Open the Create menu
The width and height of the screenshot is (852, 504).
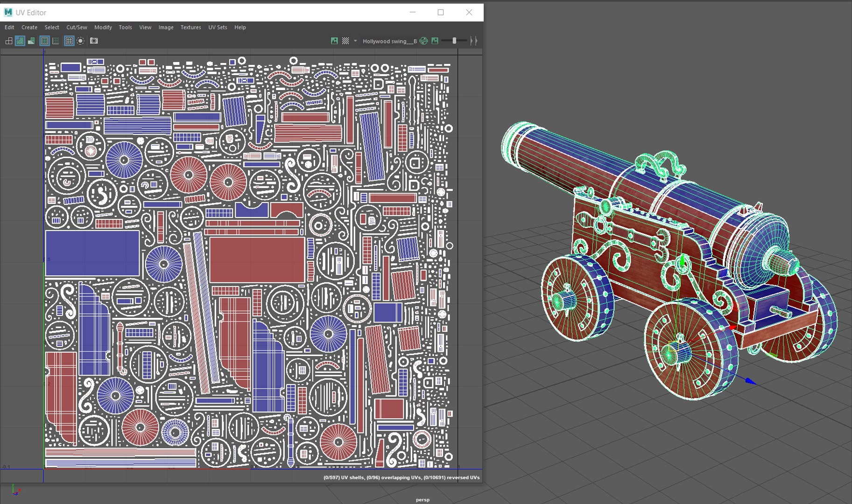[29, 28]
